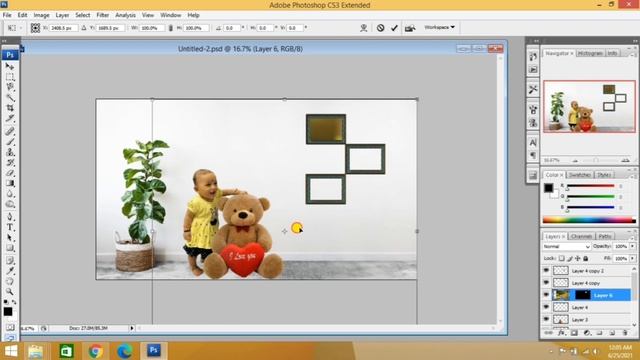Switch to the Histogram tab

590,53
